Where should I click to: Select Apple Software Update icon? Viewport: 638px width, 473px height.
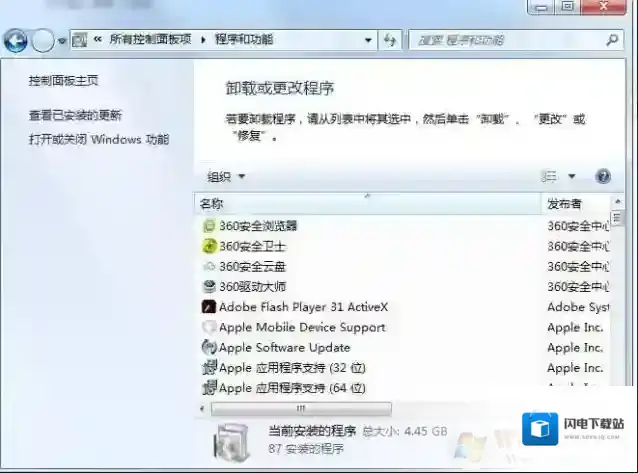point(209,348)
